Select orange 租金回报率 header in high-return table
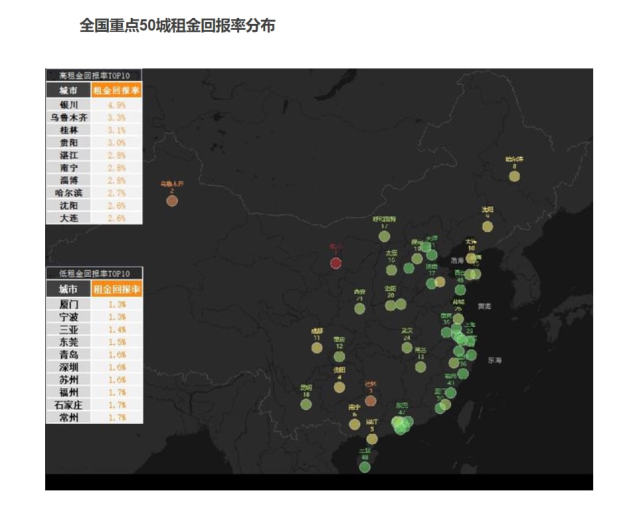 pyautogui.click(x=117, y=90)
